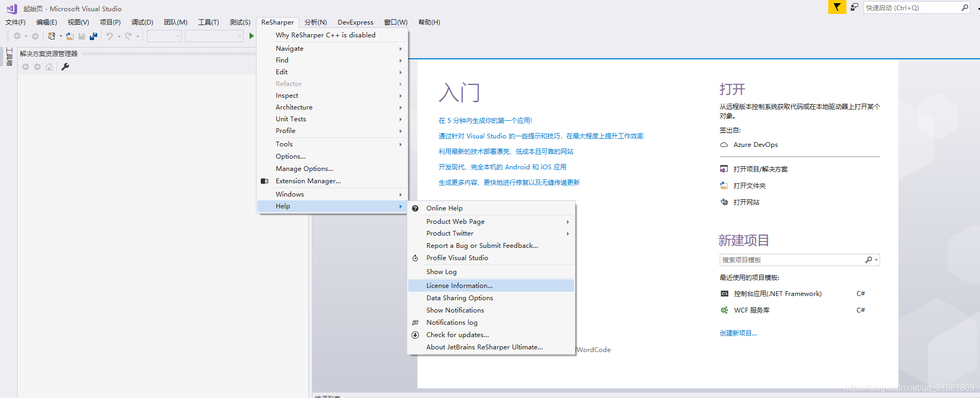Open the DevExpress menu
Screen dimensions: 980x398
point(355,22)
